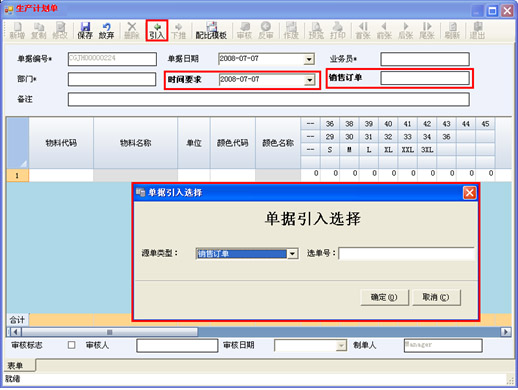Click the 新增 (New) toolbar icon
This screenshot has height=390, width=518.
17,31
